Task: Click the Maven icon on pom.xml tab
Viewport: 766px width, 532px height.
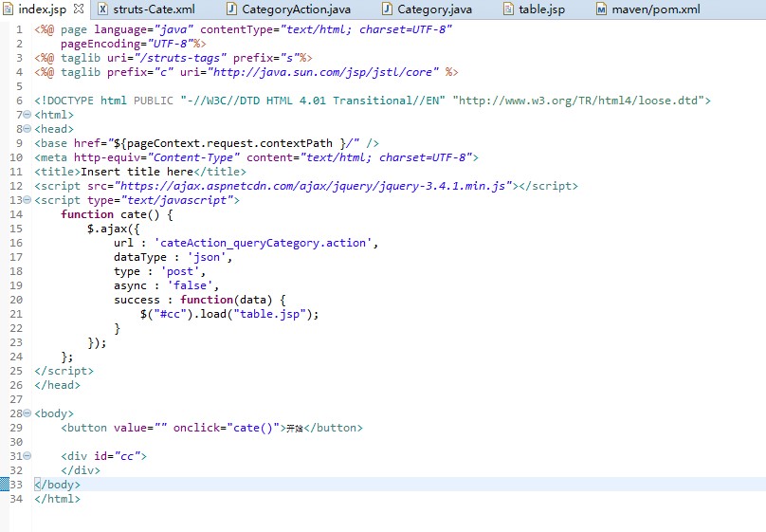Action: click(601, 9)
